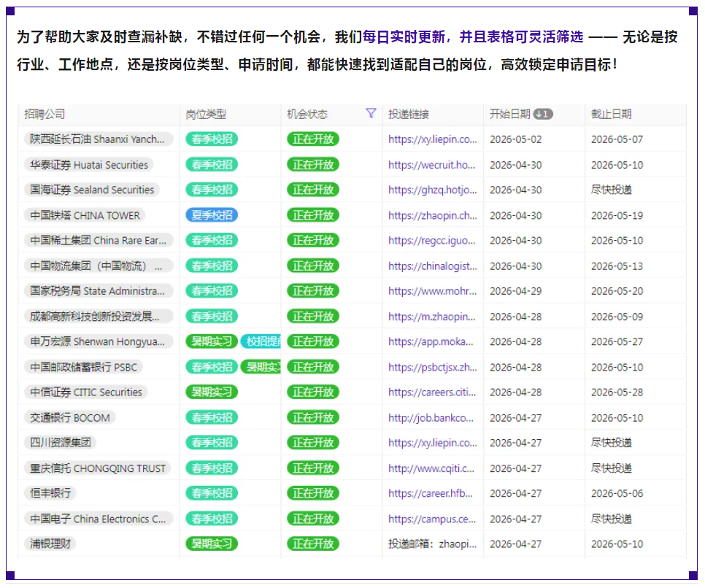Open the wecruit link for 华泰证券
Viewport: 705px width, 588px height.
(431, 165)
